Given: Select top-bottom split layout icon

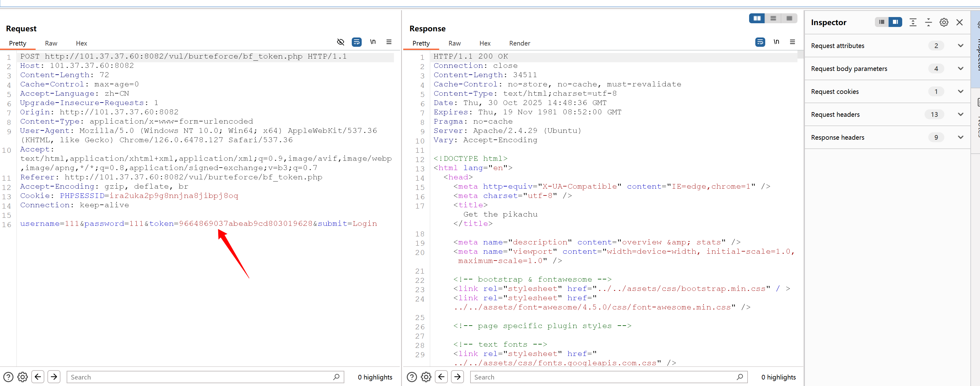Looking at the screenshot, I should pyautogui.click(x=773, y=18).
